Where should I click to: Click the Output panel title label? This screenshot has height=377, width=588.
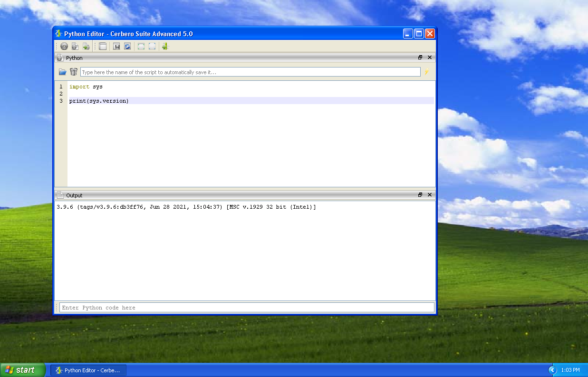pyautogui.click(x=74, y=195)
